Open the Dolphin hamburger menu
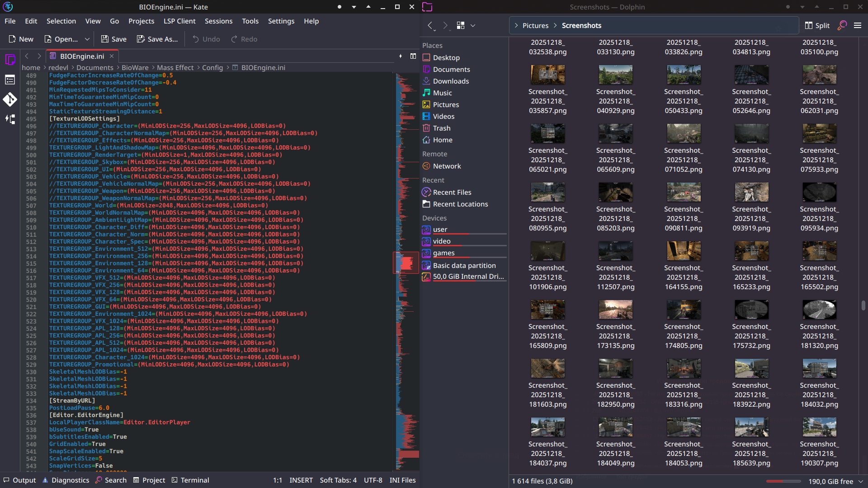The image size is (868, 488). [x=857, y=25]
